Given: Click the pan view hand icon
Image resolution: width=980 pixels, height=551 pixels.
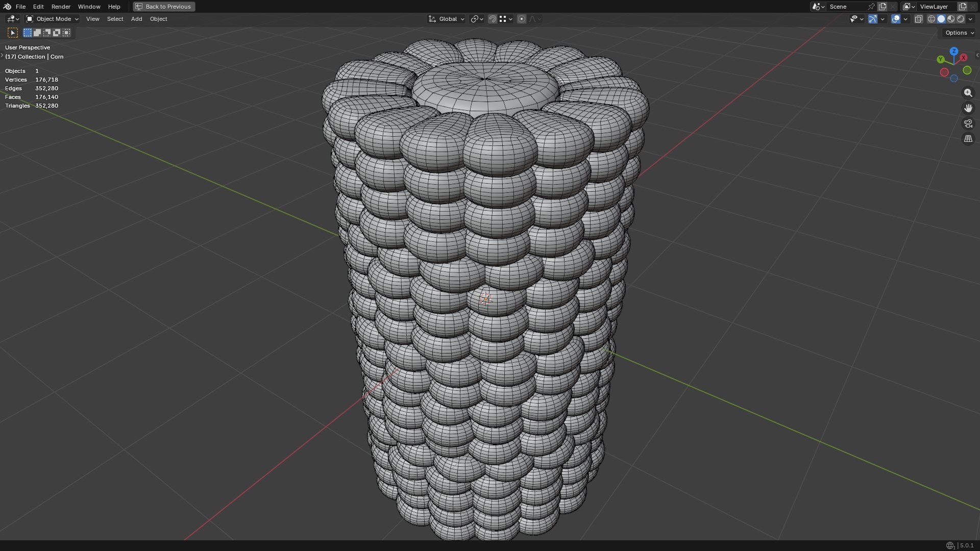Looking at the screenshot, I should click(968, 108).
